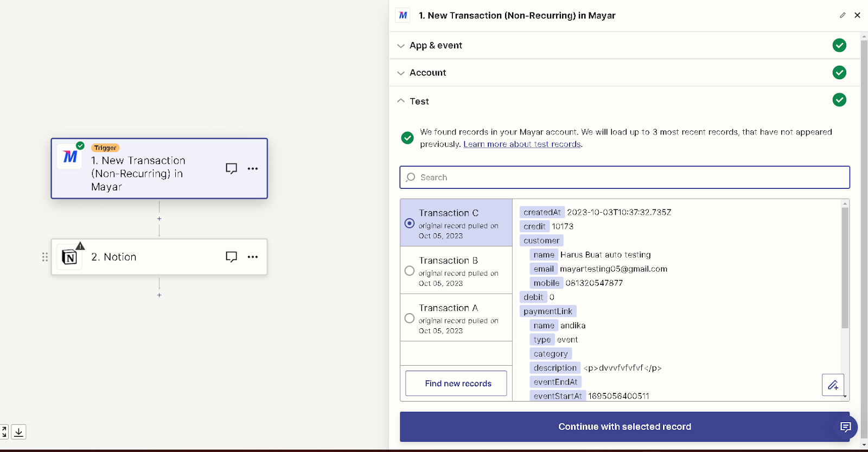The width and height of the screenshot is (868, 452).
Task: Click the debit field label
Action: click(533, 297)
